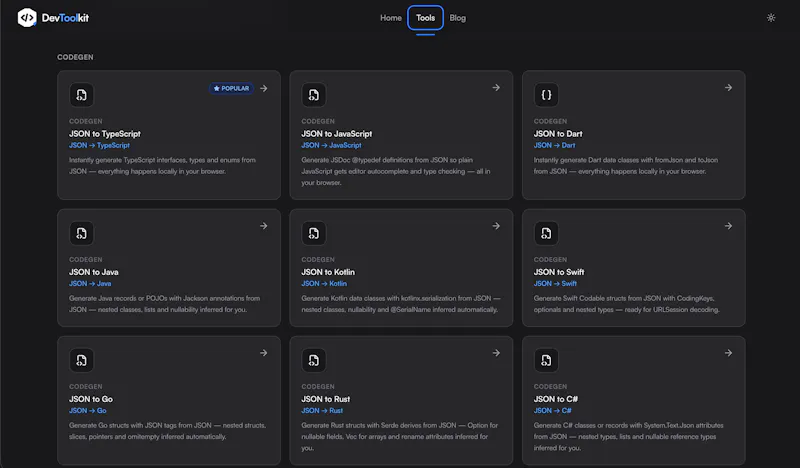Screen dimensions: 800x468
Task: Click the JSDoc @typedef description text
Action: click(x=395, y=171)
